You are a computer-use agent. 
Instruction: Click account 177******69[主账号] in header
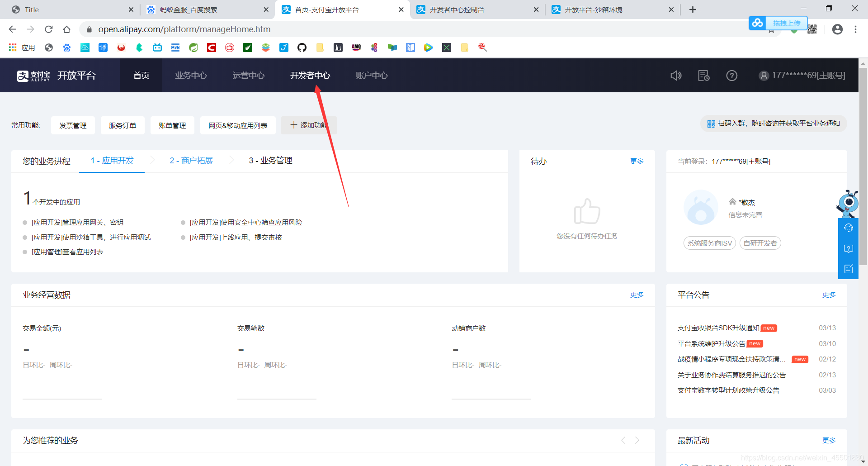(808, 76)
